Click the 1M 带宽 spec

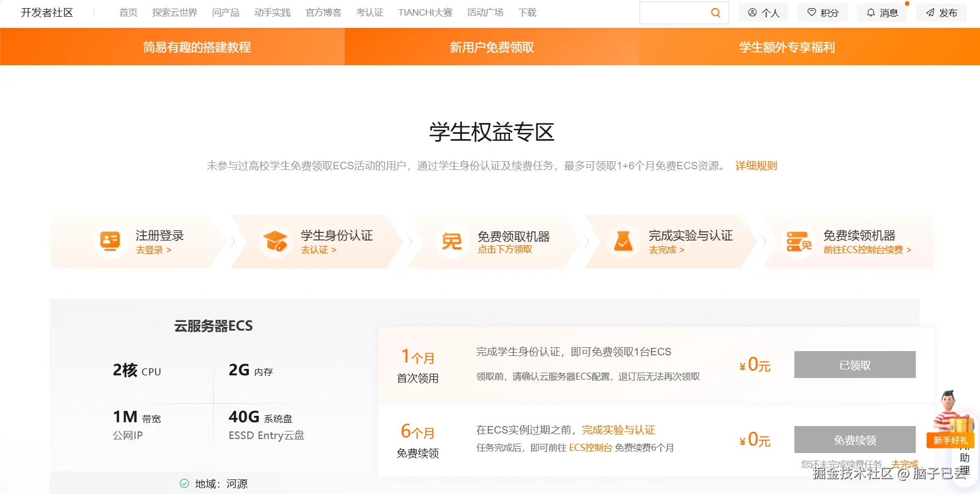[x=137, y=417]
